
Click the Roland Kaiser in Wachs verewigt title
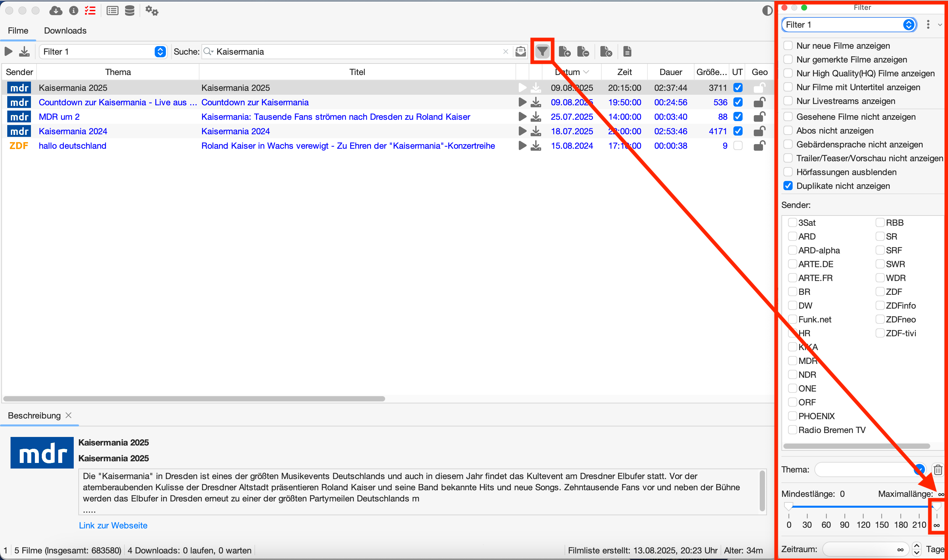point(348,146)
